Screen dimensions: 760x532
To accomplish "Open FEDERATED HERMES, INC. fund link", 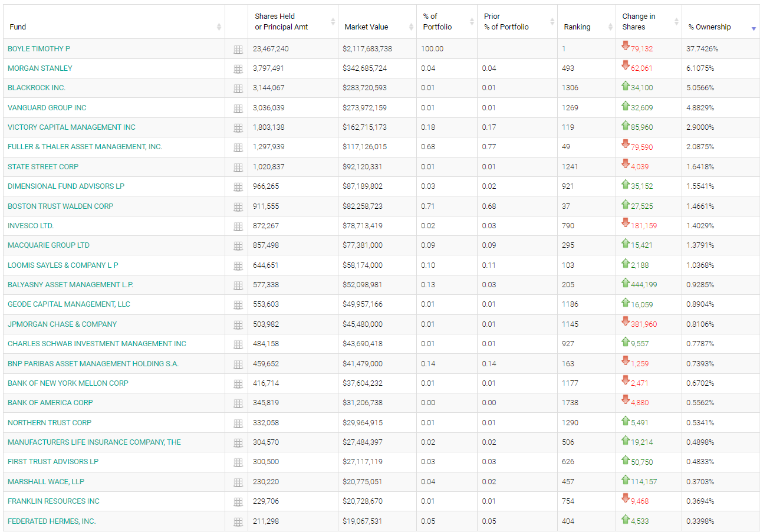I will [x=52, y=521].
